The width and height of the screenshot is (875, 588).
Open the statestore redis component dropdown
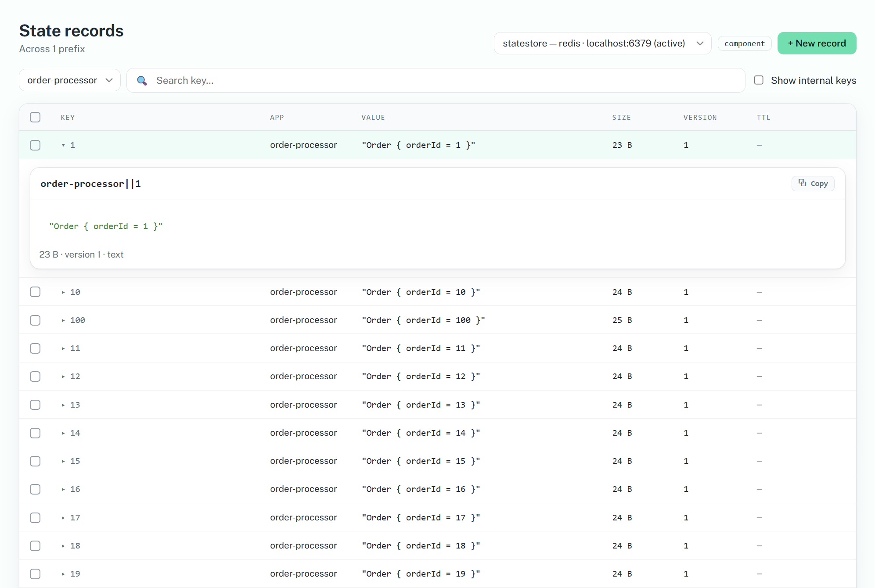coord(602,43)
